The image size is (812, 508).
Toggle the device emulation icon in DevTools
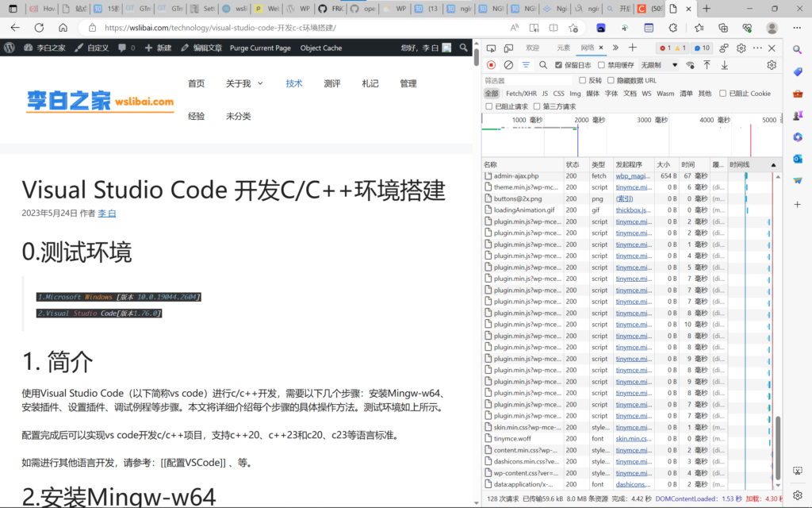tap(509, 48)
